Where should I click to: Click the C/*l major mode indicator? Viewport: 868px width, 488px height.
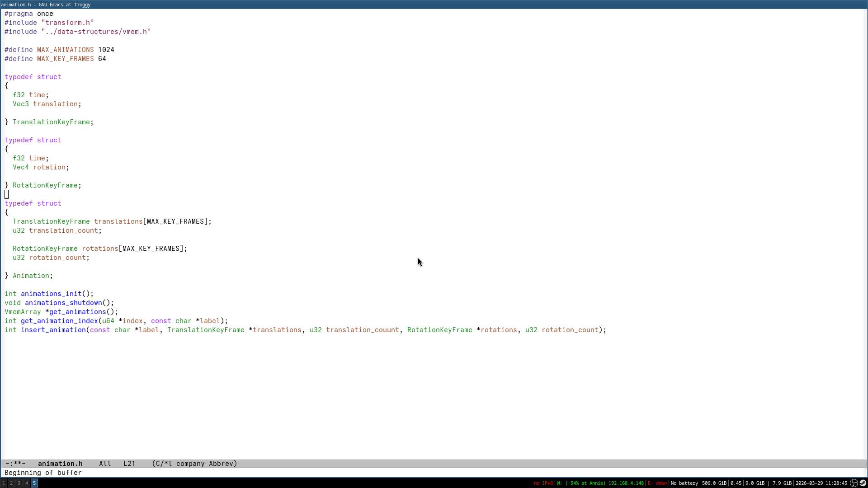[164, 464]
